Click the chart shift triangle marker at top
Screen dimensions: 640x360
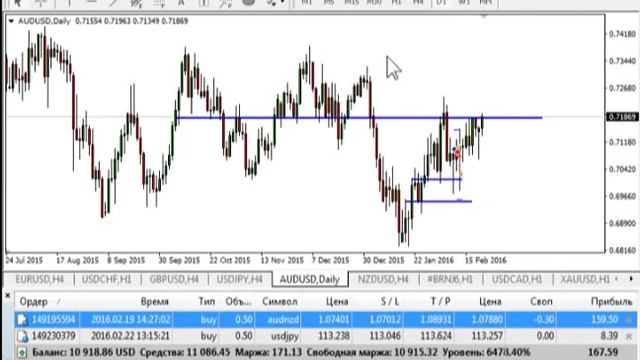484,17
